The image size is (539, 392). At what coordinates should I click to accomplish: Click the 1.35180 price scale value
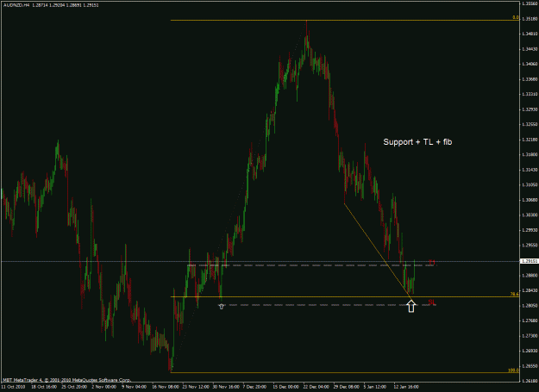click(x=530, y=19)
